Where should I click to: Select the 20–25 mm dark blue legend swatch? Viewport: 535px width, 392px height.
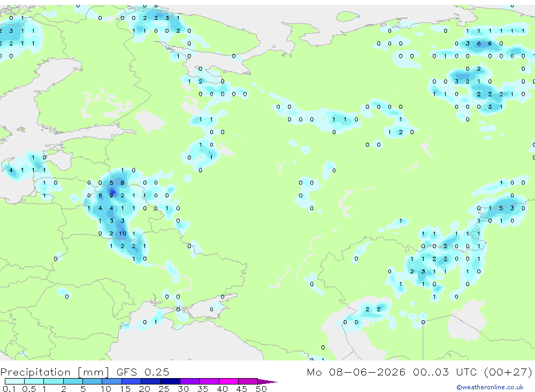pos(151,381)
